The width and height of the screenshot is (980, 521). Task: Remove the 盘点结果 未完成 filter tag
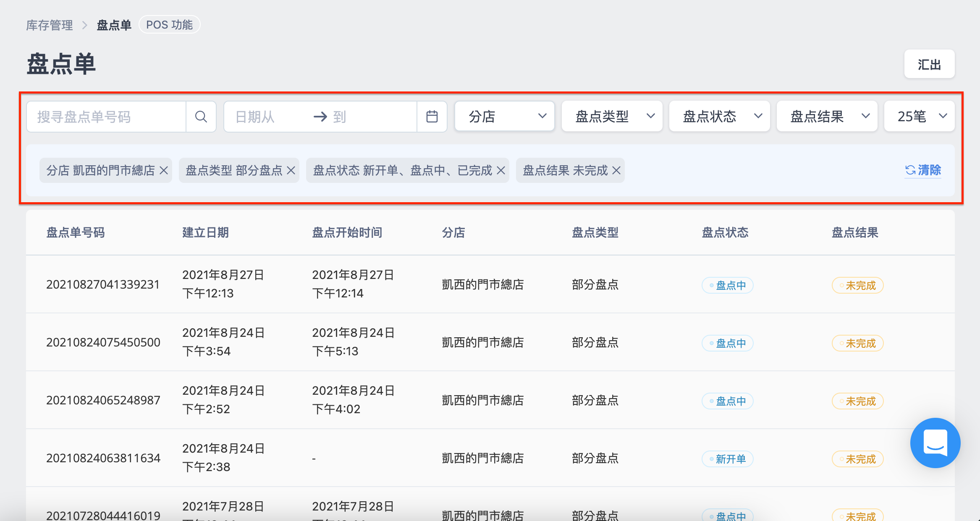pyautogui.click(x=616, y=170)
